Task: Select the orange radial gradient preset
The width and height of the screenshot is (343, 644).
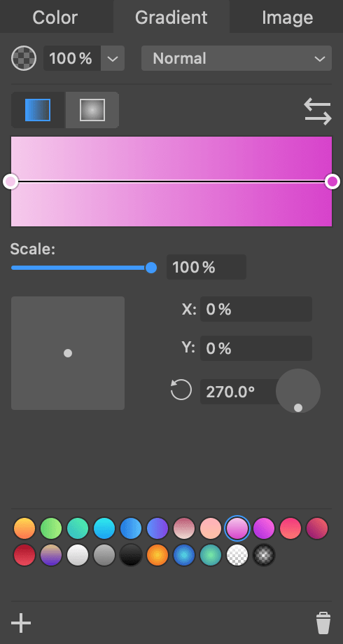Action: [x=157, y=555]
